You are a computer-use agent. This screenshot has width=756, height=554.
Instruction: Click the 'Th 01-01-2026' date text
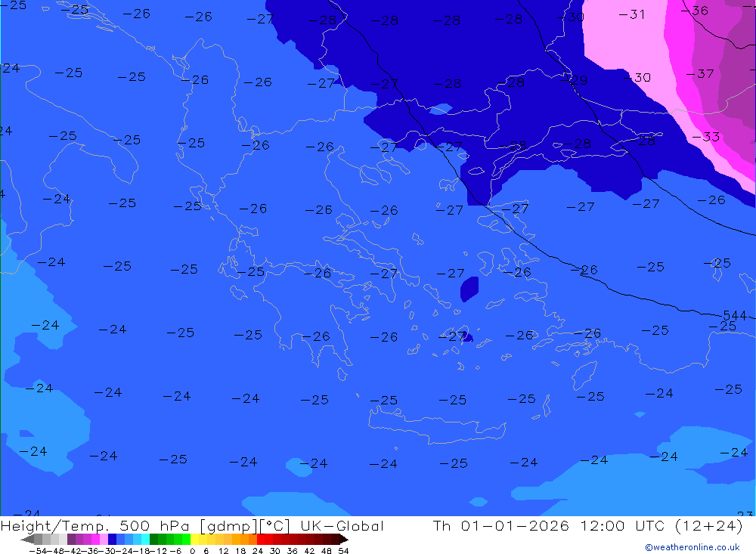point(501,525)
